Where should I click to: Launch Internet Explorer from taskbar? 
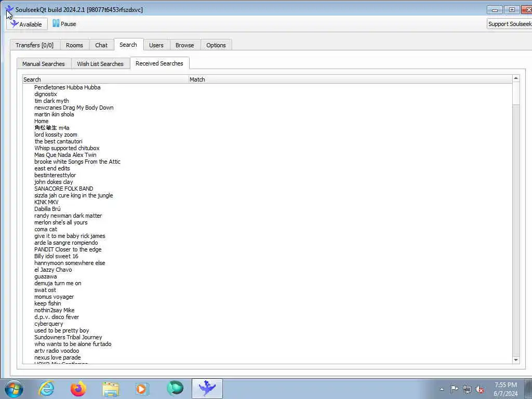46,389
